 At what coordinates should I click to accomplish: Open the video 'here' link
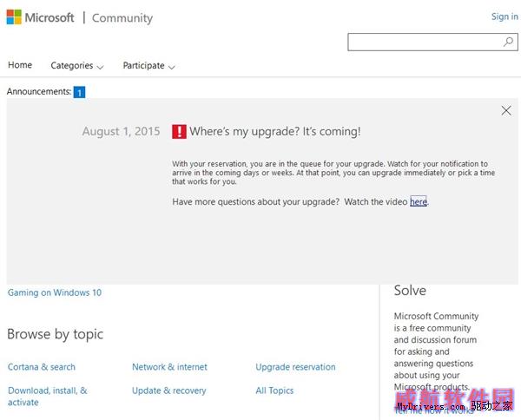pos(418,201)
